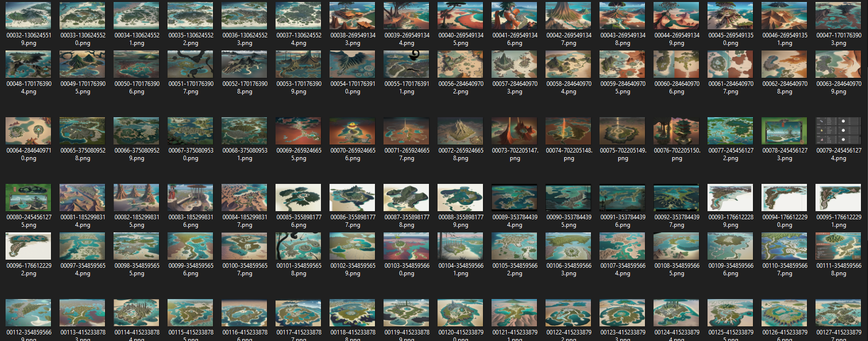Click the file name 00078-2454561273.png

(x=785, y=155)
